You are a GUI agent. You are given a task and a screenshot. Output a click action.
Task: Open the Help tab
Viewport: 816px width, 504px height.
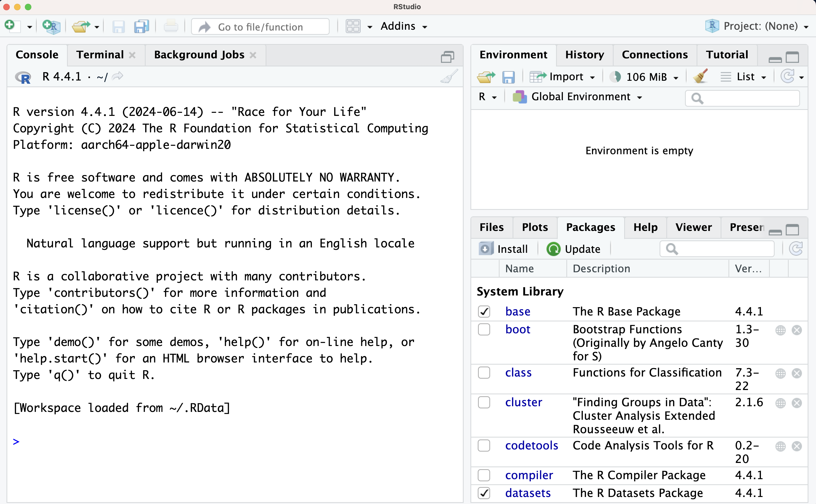(x=646, y=227)
